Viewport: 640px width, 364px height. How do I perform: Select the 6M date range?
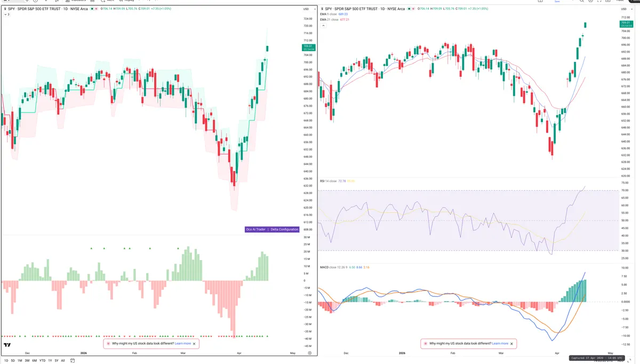click(x=35, y=360)
